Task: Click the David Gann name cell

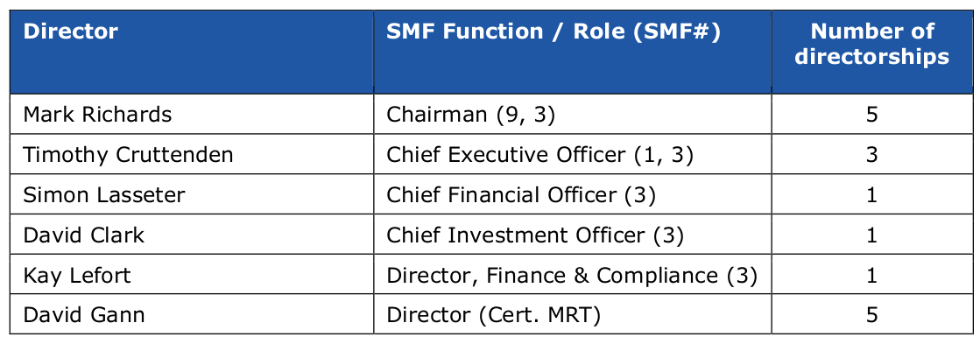Action: tap(192, 314)
